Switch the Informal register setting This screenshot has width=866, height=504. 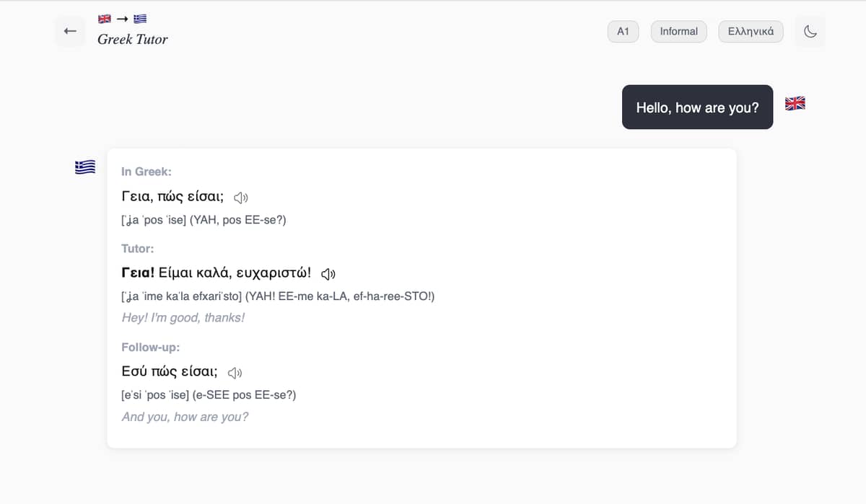coord(678,32)
